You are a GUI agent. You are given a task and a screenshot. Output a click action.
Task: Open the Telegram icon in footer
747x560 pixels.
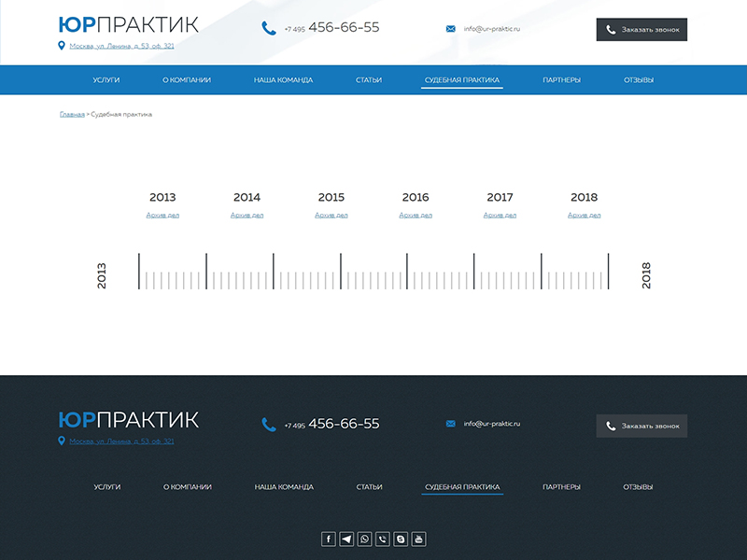346,539
